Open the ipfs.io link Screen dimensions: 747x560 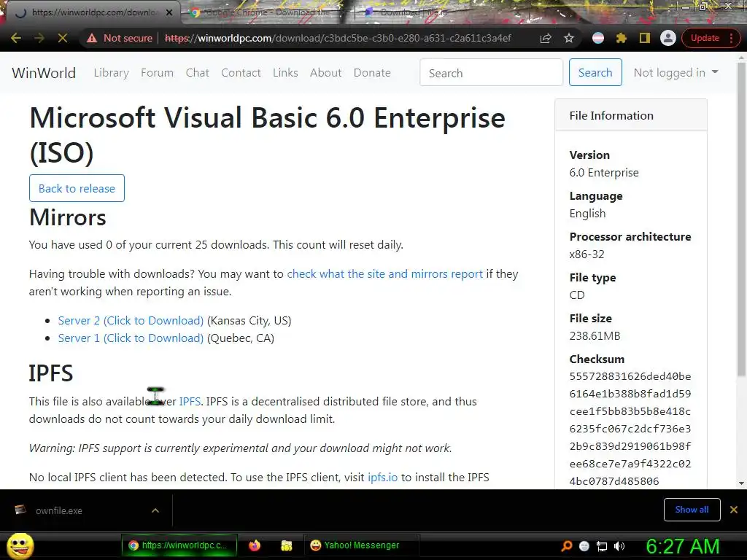click(x=382, y=477)
